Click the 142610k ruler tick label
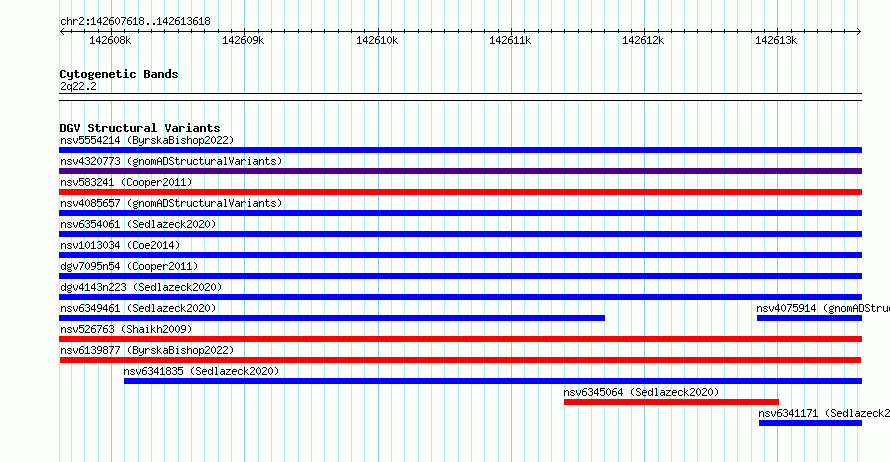This screenshot has width=890, height=462. [377, 40]
